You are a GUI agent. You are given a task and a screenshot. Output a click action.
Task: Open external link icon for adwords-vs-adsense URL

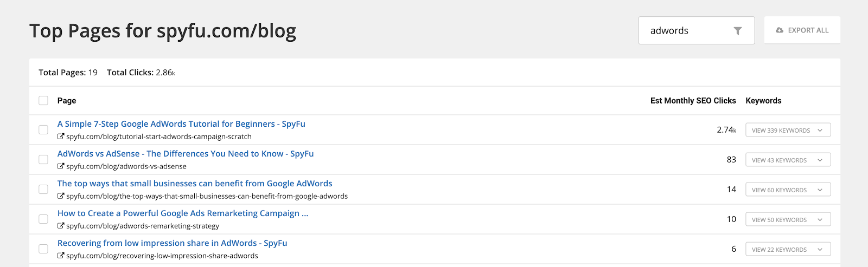[x=61, y=166]
